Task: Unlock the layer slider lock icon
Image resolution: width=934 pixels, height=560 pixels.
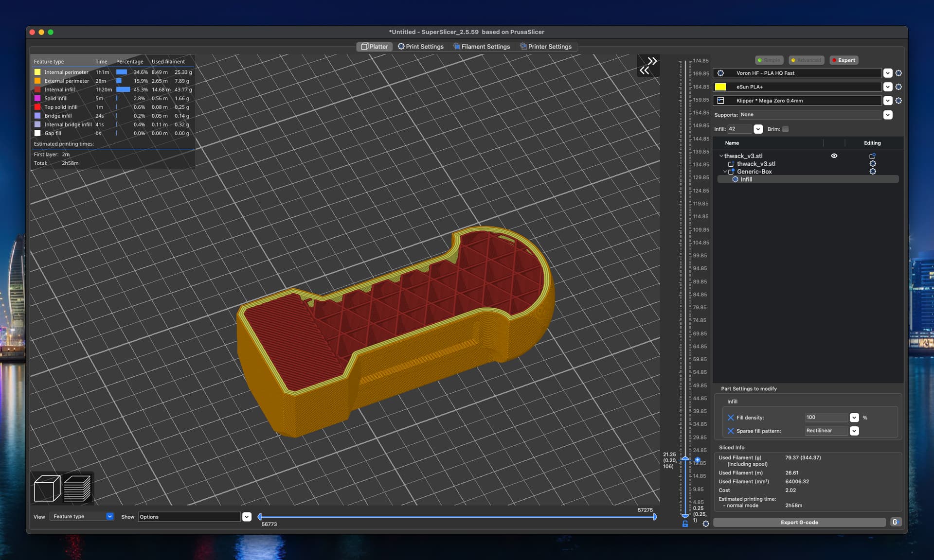Action: coord(685,524)
